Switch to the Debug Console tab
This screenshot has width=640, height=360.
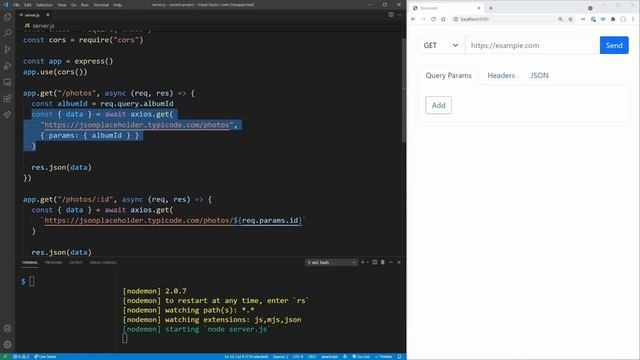(x=103, y=262)
